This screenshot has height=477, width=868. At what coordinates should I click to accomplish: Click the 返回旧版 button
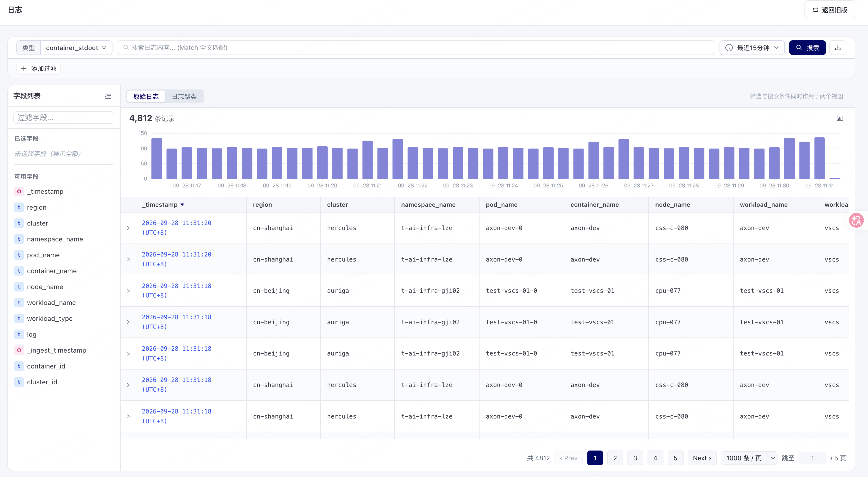click(x=830, y=10)
